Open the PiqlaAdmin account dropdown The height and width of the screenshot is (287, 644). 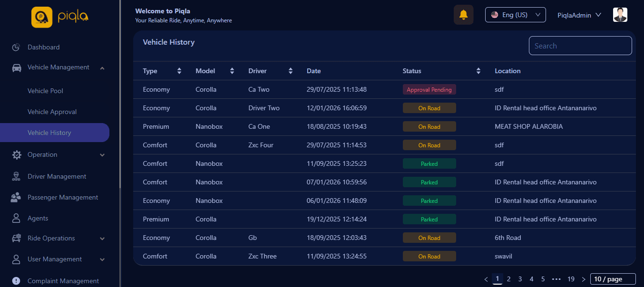tap(579, 15)
